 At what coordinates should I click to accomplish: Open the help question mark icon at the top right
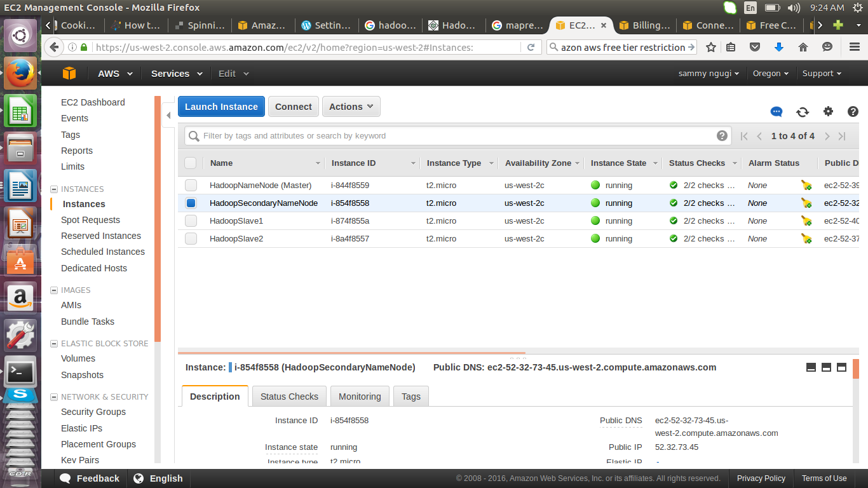[x=853, y=111]
